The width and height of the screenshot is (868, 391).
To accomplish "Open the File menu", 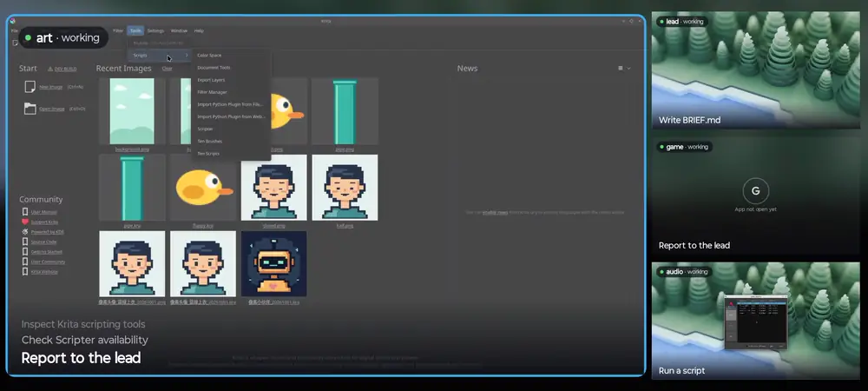I will point(15,31).
